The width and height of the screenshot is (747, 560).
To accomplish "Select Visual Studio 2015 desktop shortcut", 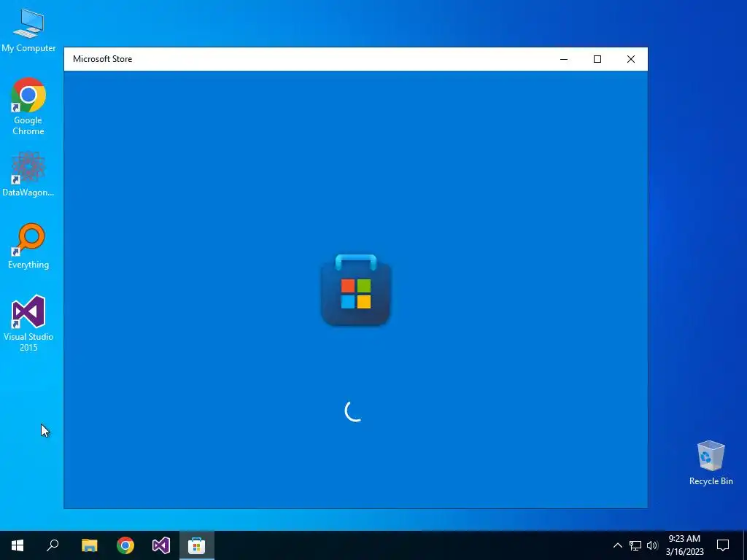I will (28, 323).
